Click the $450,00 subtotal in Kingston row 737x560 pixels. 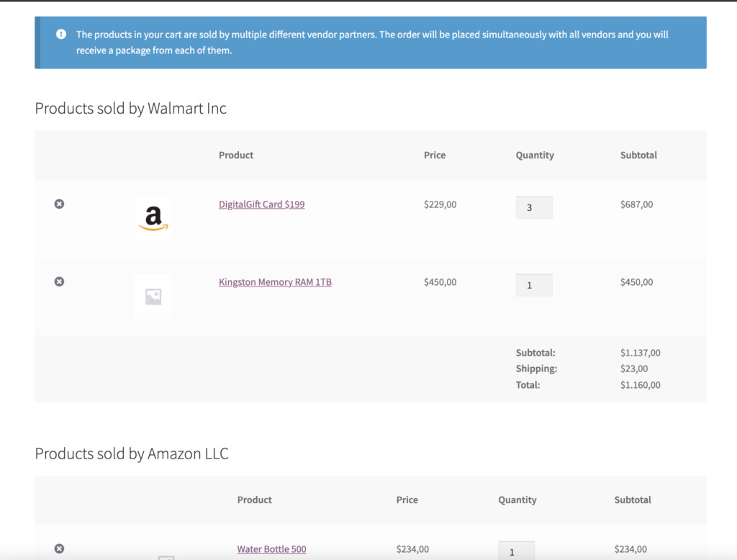pyautogui.click(x=636, y=281)
